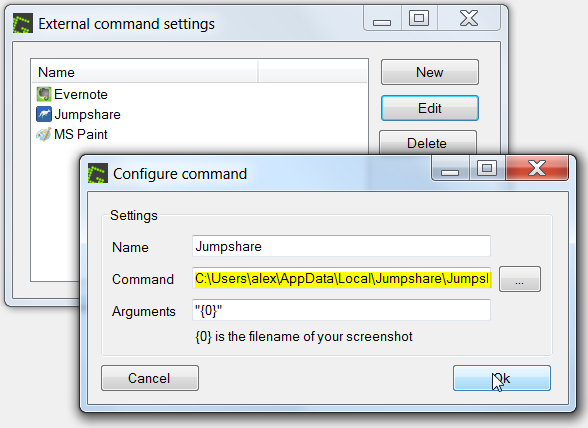Select the Evernote entry in the list
This screenshot has height=428, width=588.
point(72,94)
